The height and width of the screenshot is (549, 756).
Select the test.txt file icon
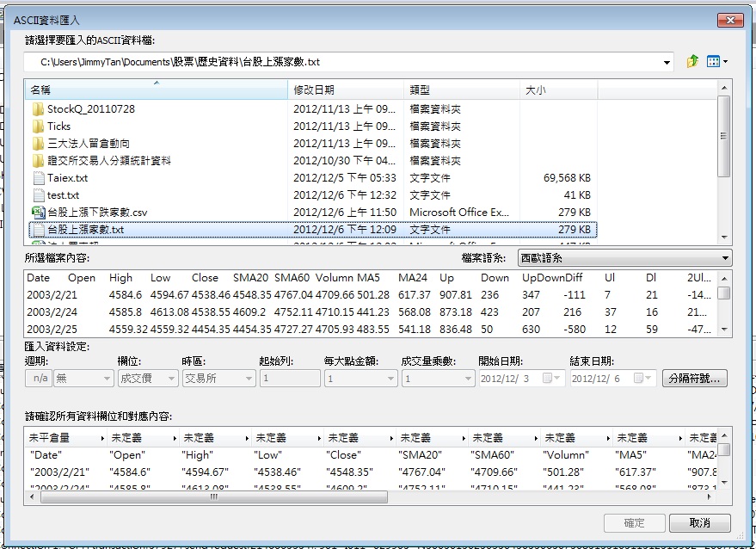point(39,195)
